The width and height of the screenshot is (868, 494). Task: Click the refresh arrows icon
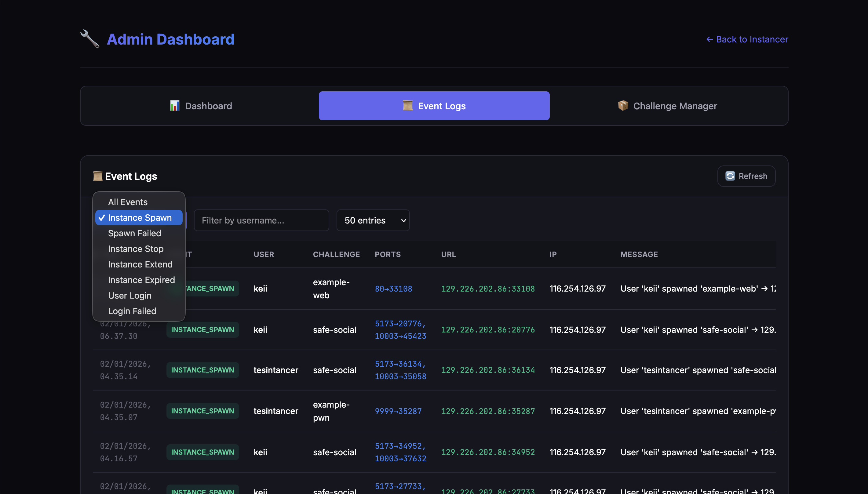[x=730, y=176]
